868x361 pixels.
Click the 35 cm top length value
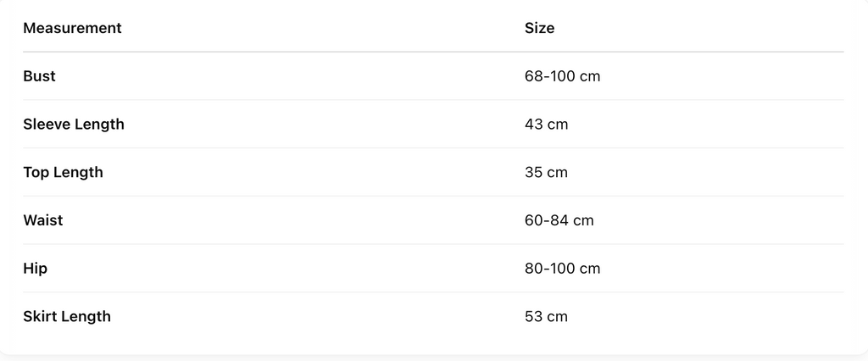coord(546,173)
